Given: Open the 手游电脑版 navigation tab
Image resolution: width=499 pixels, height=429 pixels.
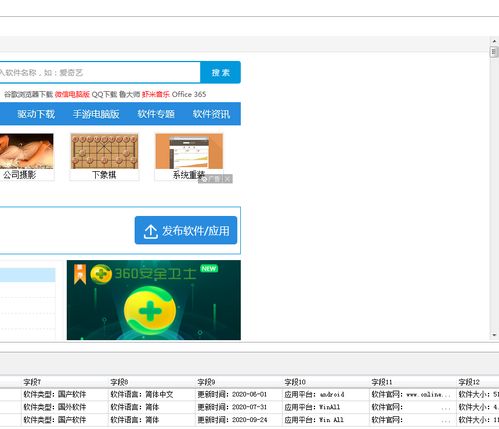Looking at the screenshot, I should pyautogui.click(x=96, y=114).
